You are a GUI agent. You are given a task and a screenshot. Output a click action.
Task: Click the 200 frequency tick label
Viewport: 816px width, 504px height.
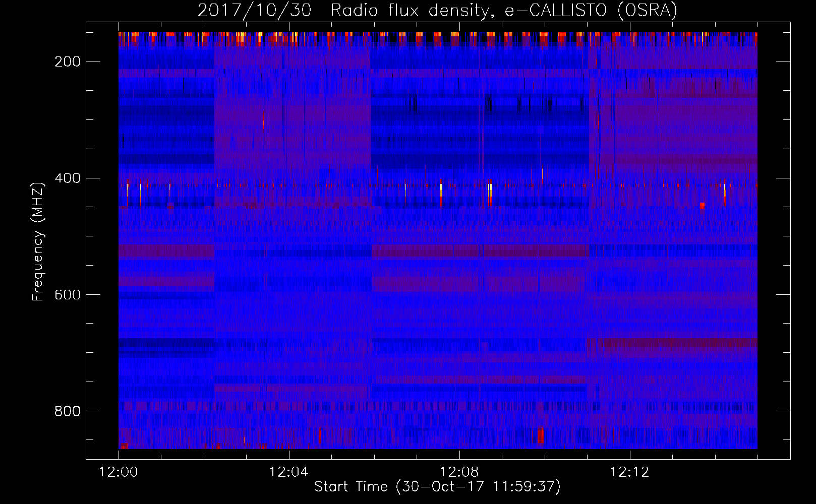click(68, 61)
